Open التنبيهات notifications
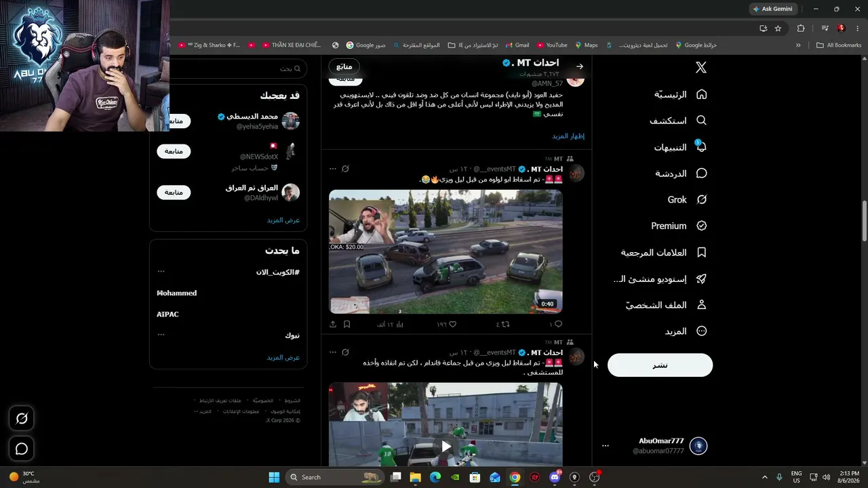The image size is (868, 488). (x=680, y=147)
